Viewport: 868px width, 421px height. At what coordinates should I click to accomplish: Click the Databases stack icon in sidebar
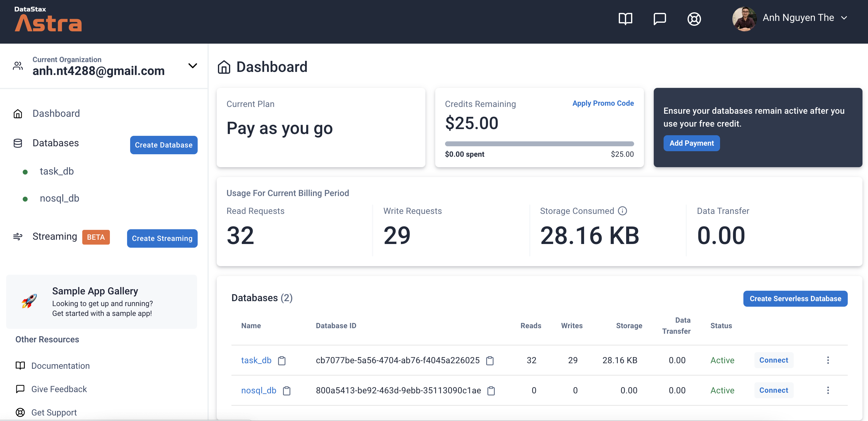click(18, 143)
